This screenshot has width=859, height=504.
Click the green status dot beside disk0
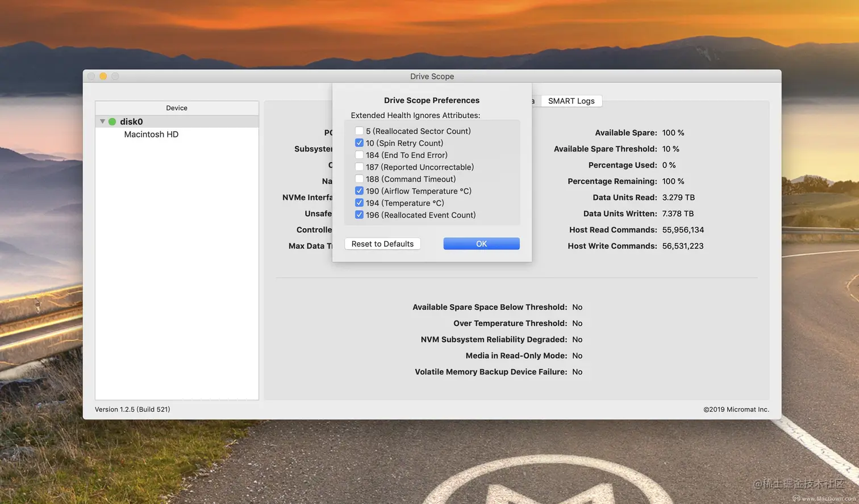(x=112, y=121)
